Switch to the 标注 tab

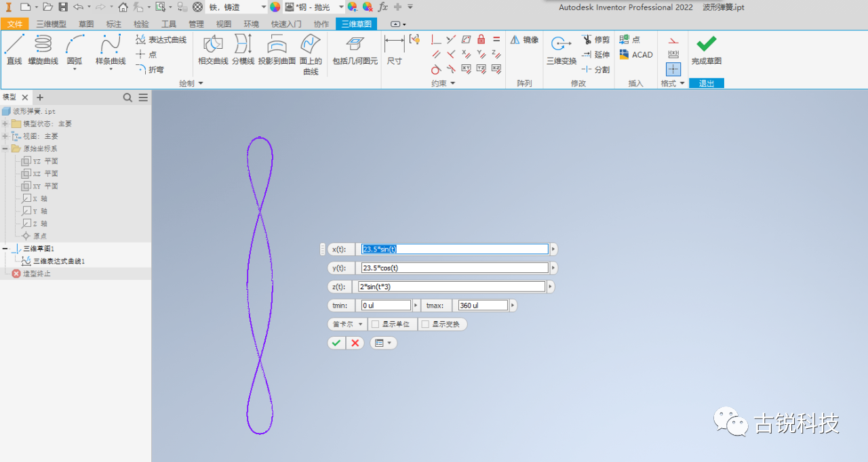coord(114,24)
